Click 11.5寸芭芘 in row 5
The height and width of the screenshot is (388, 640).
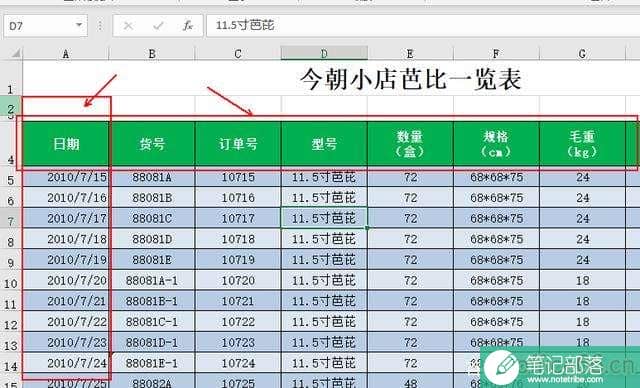pyautogui.click(x=324, y=177)
